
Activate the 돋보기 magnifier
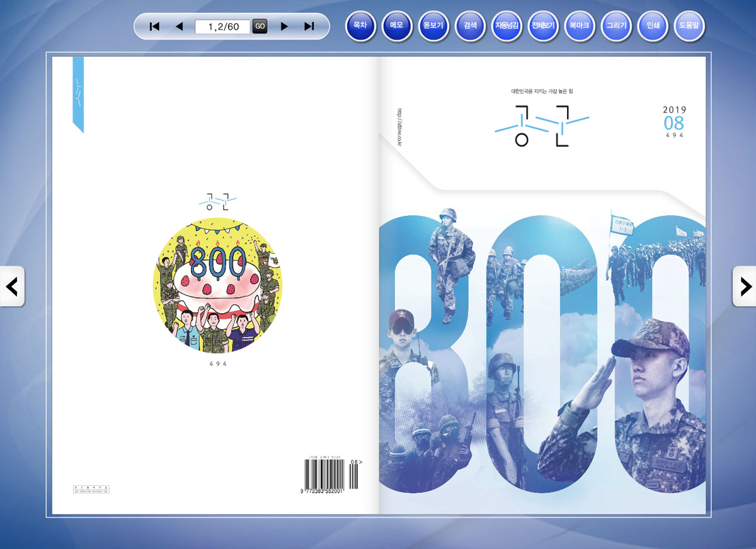pos(433,26)
